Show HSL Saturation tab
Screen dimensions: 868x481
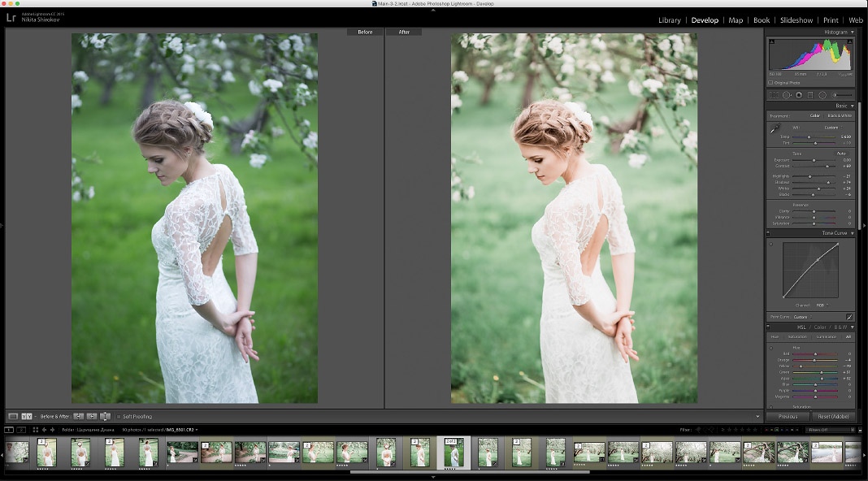click(797, 336)
